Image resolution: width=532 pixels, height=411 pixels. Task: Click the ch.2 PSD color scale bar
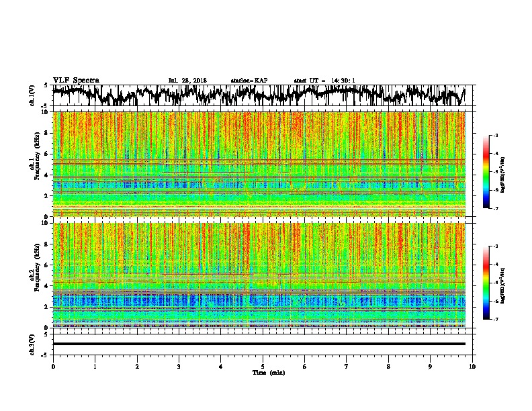[x=486, y=283]
